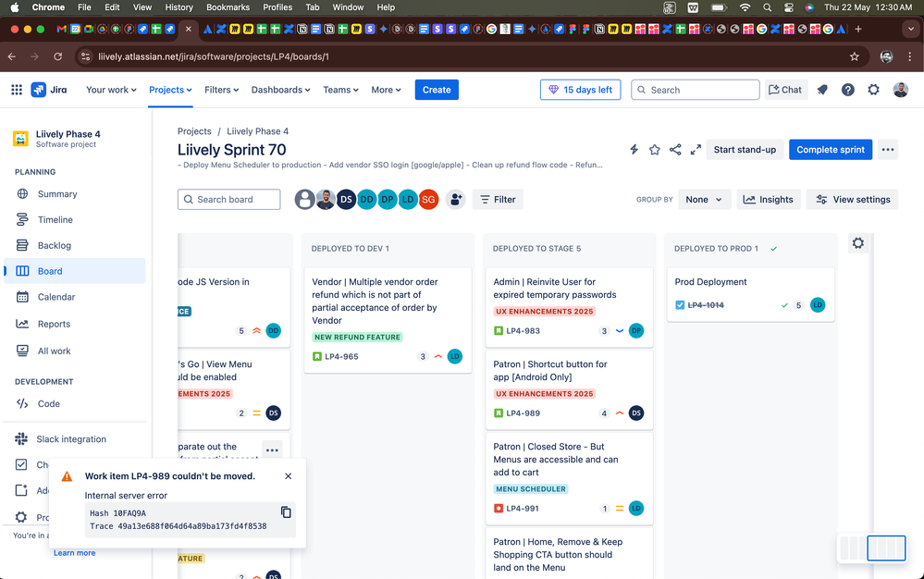Image resolution: width=924 pixels, height=579 pixels.
Task: Click Start stand-up button
Action: 745,150
